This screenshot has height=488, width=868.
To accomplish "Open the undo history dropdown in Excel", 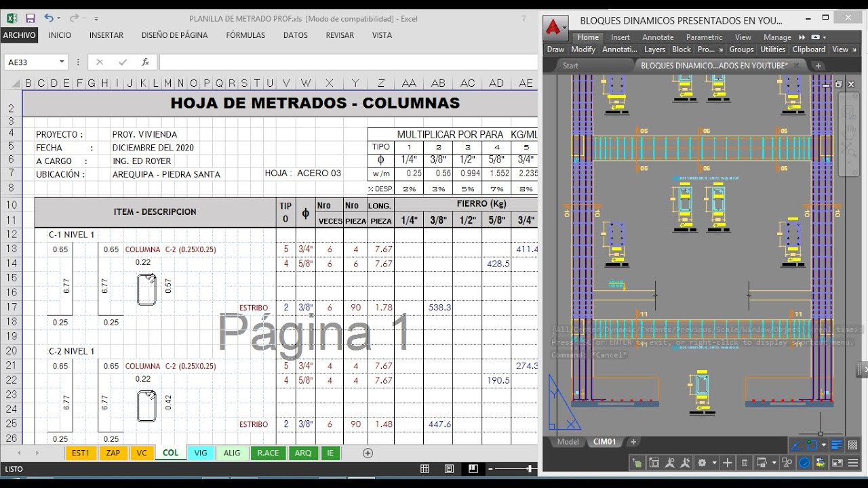I will tap(58, 18).
